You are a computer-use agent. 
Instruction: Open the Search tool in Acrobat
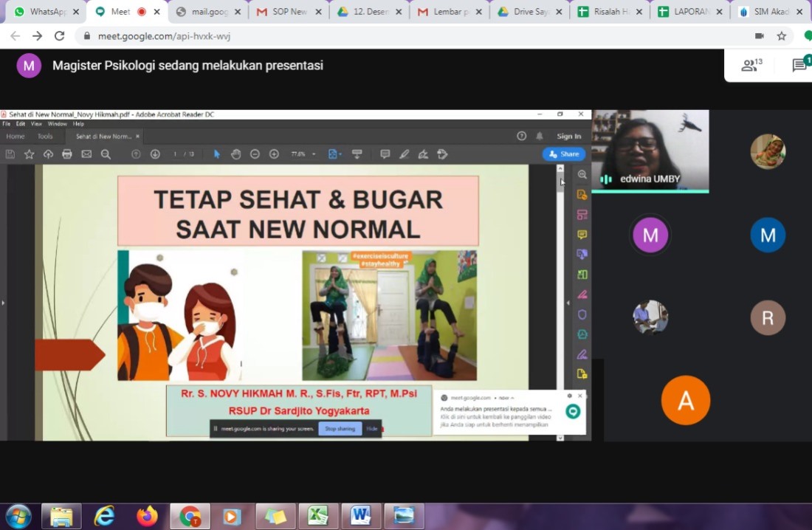(x=106, y=154)
